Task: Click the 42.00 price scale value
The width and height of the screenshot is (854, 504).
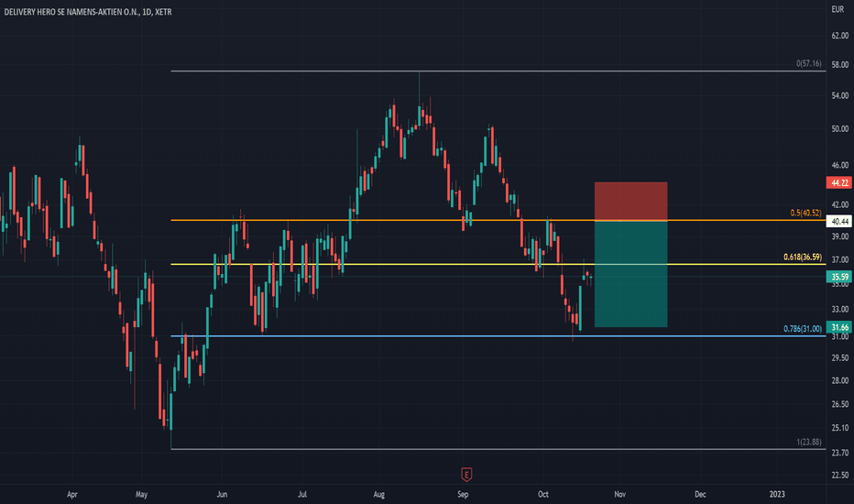Action: [840, 204]
